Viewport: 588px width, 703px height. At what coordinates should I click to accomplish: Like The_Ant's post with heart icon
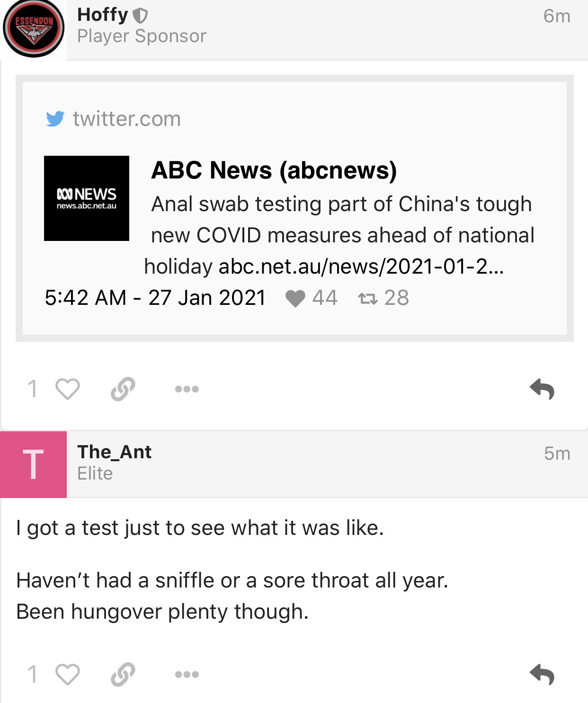67,674
